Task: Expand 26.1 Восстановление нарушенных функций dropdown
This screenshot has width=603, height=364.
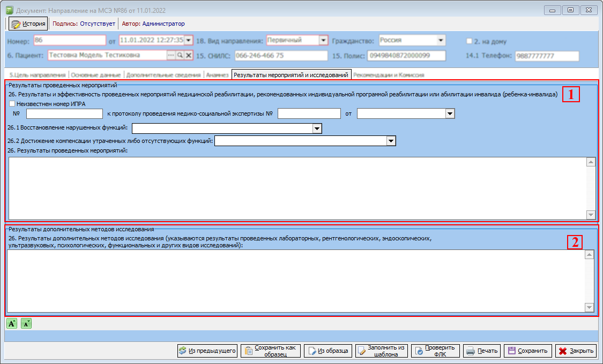Action: click(x=317, y=128)
